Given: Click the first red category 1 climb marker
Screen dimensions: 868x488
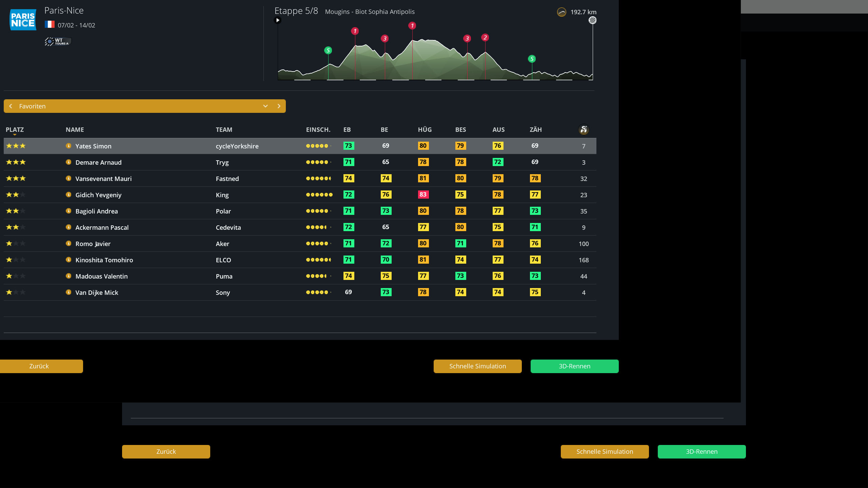Looking at the screenshot, I should click(355, 31).
